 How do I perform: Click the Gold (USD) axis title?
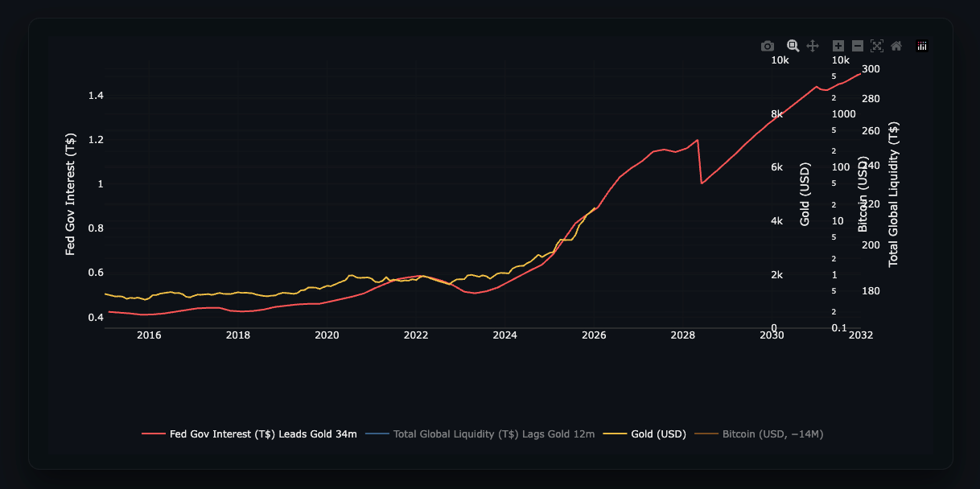pyautogui.click(x=805, y=194)
